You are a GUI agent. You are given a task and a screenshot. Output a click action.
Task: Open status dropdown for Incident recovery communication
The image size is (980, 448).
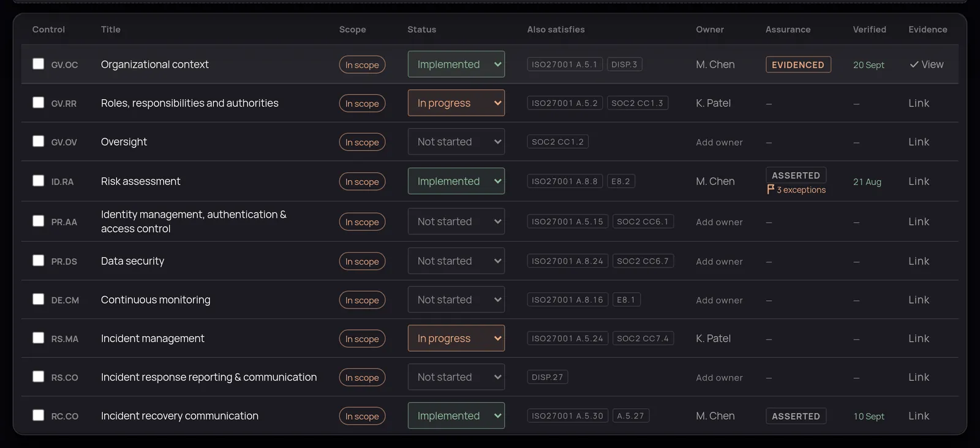[x=456, y=416]
